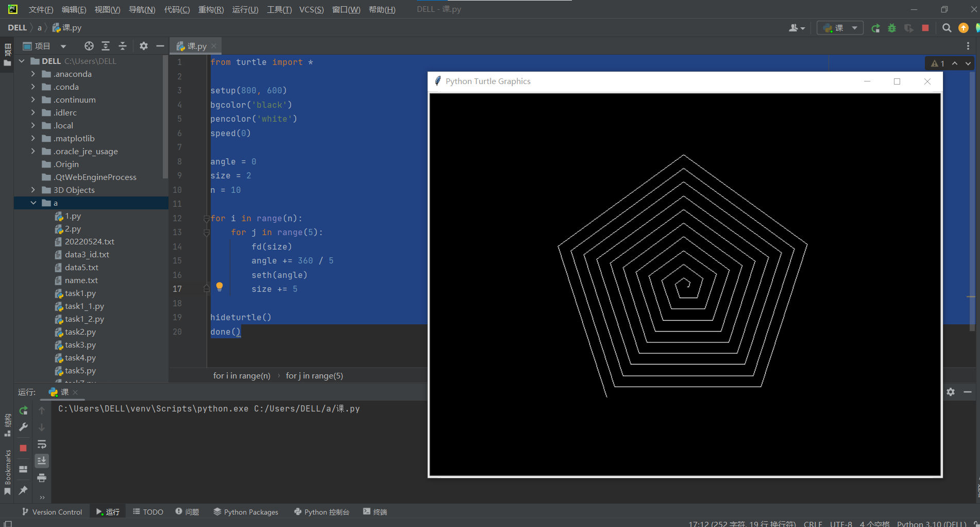Open the Project view dropdown
The width and height of the screenshot is (980, 527).
(x=45, y=46)
